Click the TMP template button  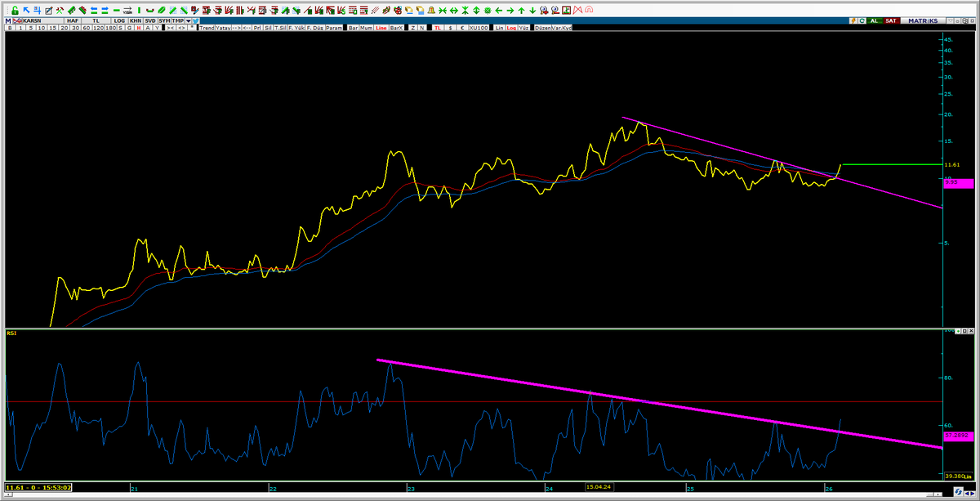point(178,20)
